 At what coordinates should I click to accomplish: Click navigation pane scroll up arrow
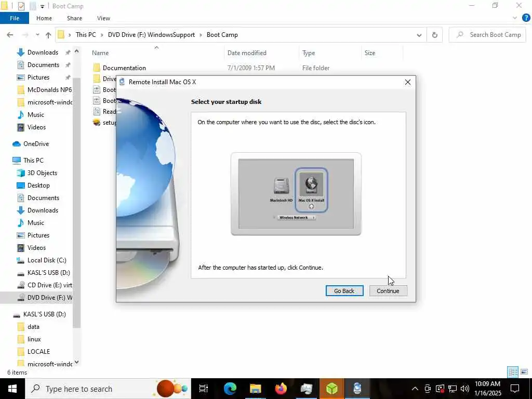point(77,51)
